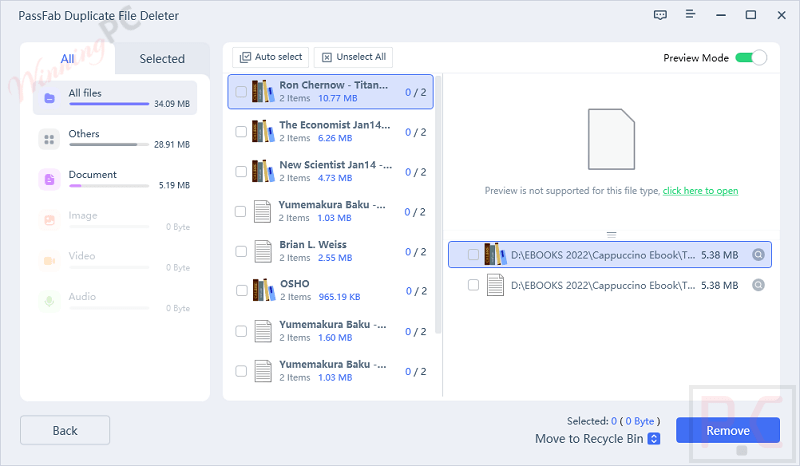Check first duplicate file path checkbox

click(473, 254)
